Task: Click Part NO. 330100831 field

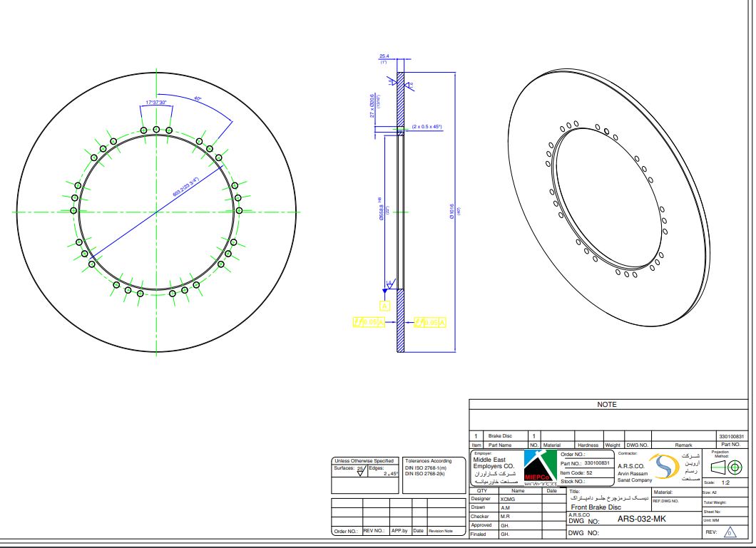Action: (585, 462)
